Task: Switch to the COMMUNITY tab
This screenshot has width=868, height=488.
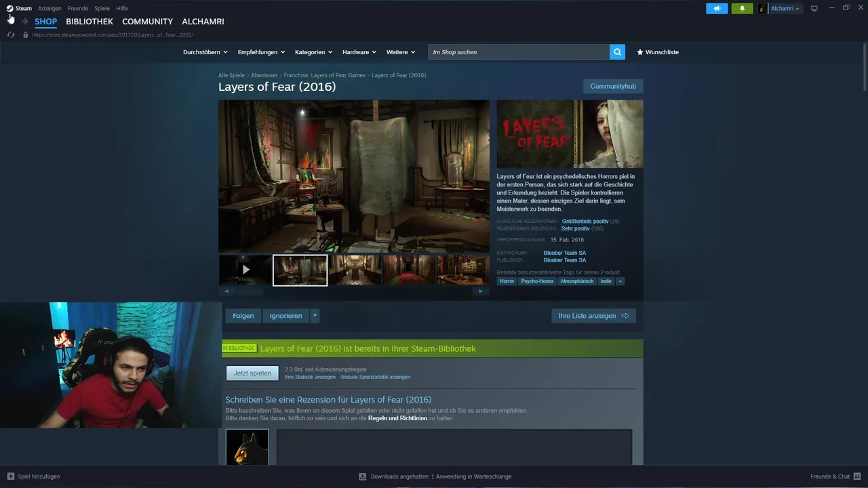Action: click(148, 22)
